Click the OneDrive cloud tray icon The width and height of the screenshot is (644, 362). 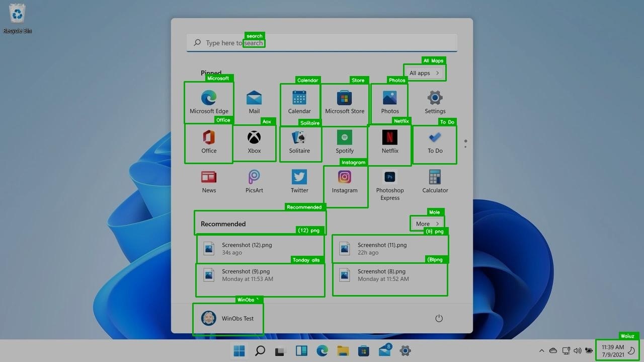[553, 351]
